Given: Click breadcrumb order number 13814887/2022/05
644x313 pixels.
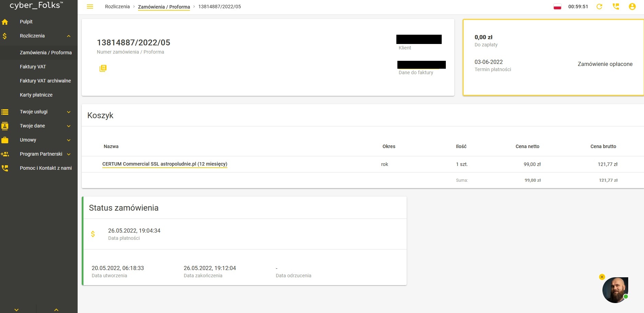Looking at the screenshot, I should point(219,7).
